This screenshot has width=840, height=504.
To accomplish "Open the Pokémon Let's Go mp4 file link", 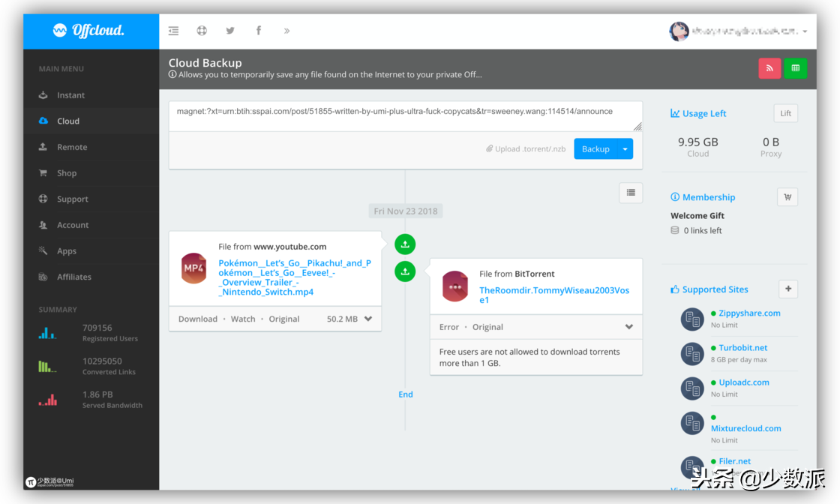I will [x=295, y=277].
